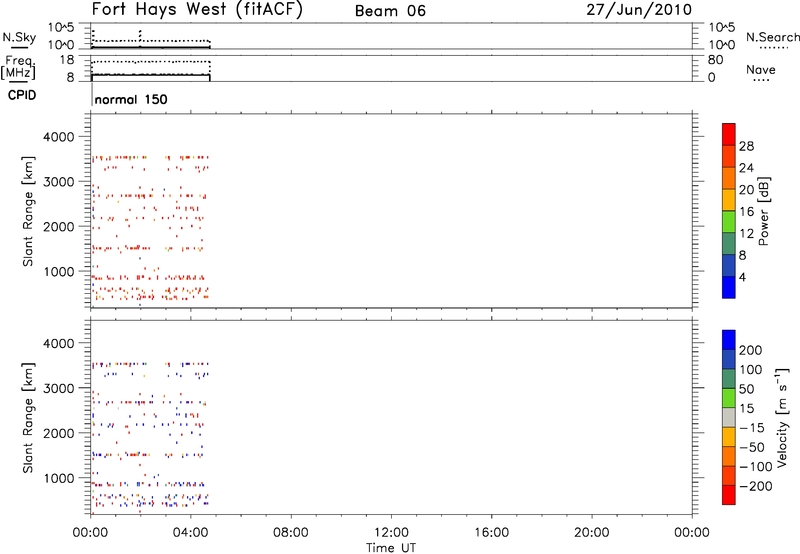Click the 27/Jun/2010 date label
Viewport: 800px width, 554px height.
coord(639,10)
